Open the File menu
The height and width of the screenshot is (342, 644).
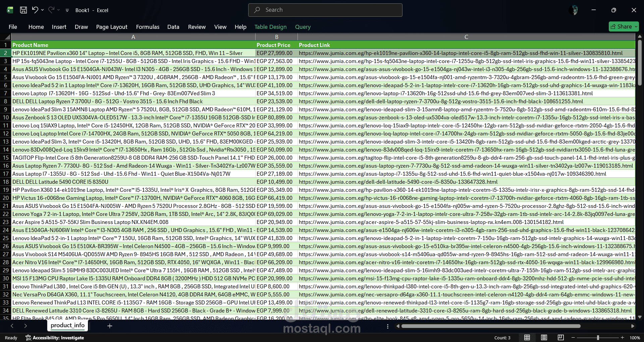point(13,27)
